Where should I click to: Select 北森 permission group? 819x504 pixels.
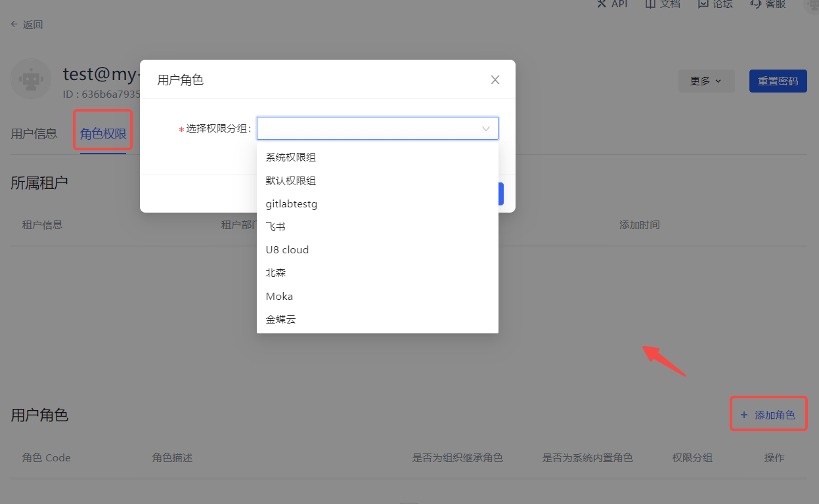276,273
